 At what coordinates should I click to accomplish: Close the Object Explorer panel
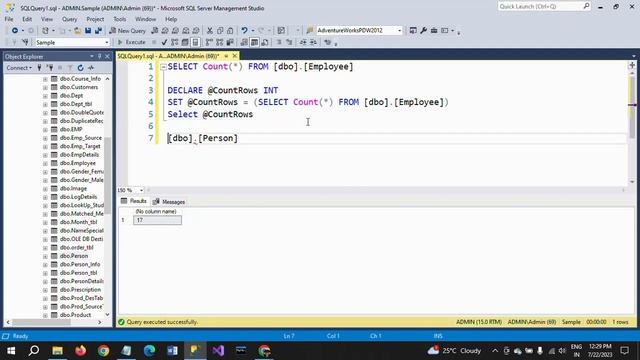pos(107,56)
